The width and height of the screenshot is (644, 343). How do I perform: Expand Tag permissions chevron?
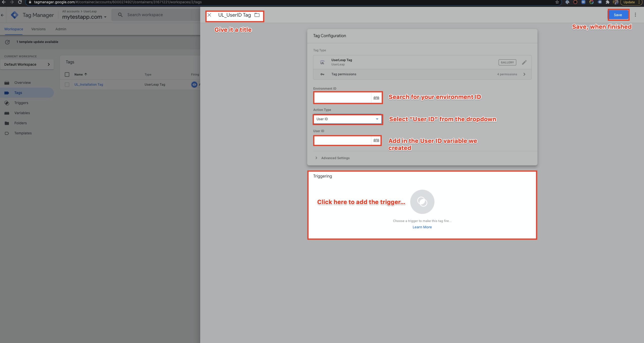click(x=524, y=74)
